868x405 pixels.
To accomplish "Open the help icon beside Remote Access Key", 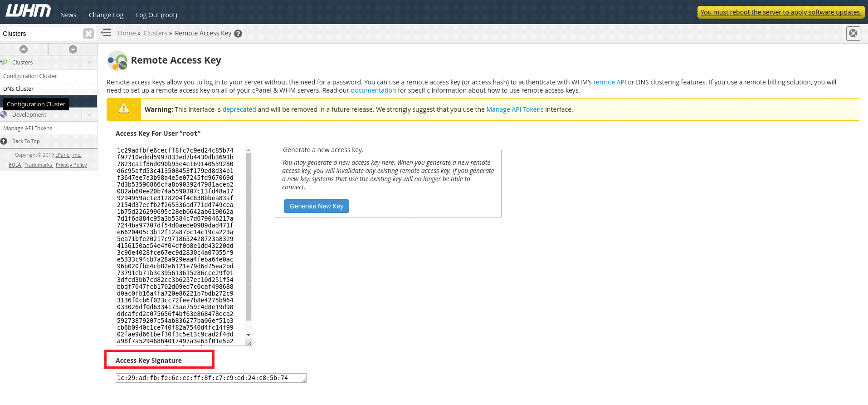I will point(238,34).
